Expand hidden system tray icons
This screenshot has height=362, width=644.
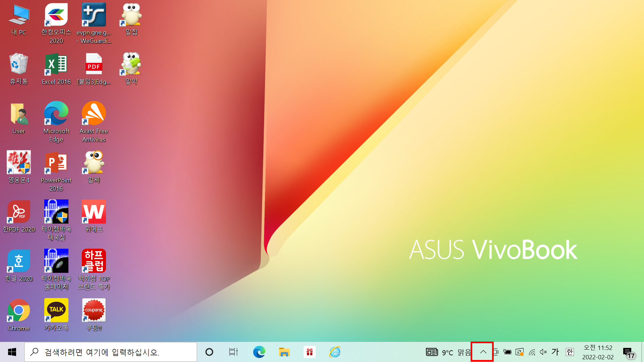click(x=483, y=352)
